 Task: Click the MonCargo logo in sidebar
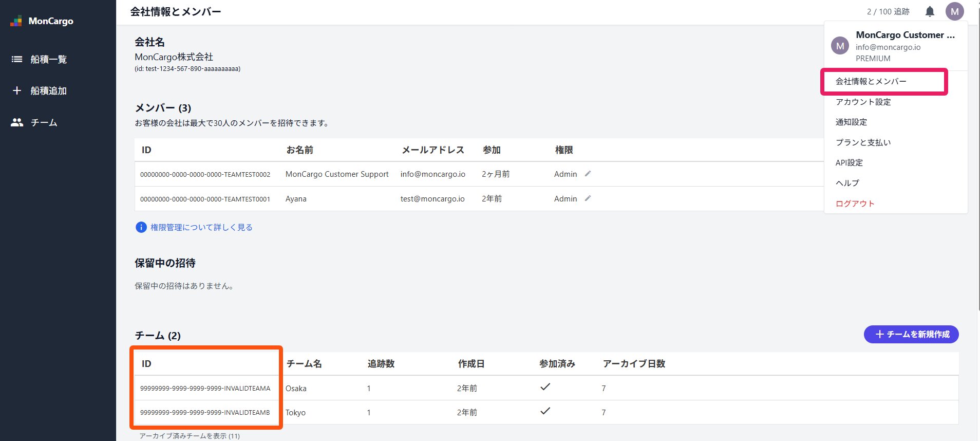click(42, 21)
